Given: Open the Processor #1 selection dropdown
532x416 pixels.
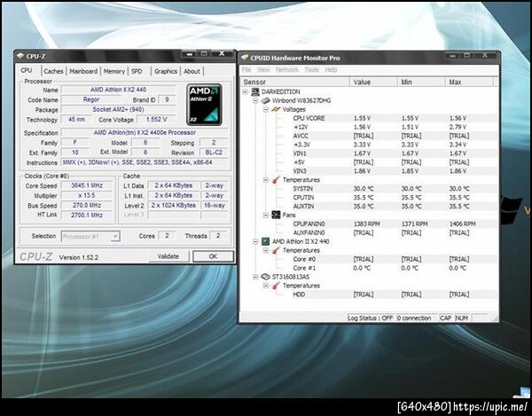Looking at the screenshot, I should [x=115, y=236].
